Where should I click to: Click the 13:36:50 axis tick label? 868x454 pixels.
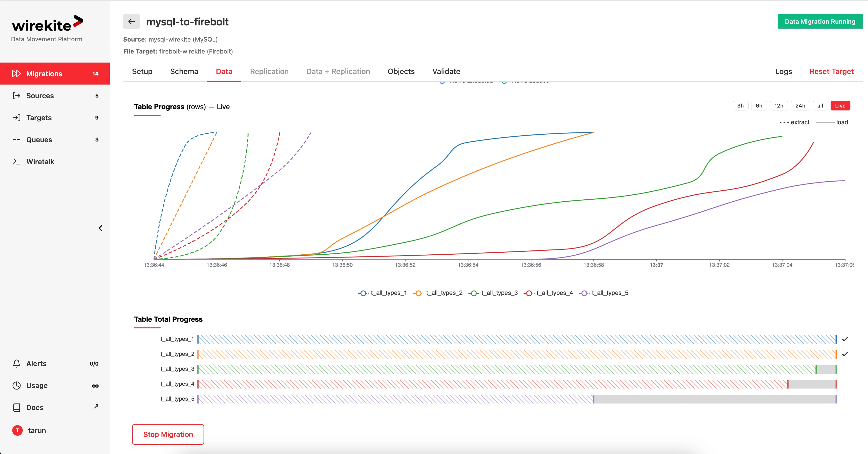click(x=342, y=265)
